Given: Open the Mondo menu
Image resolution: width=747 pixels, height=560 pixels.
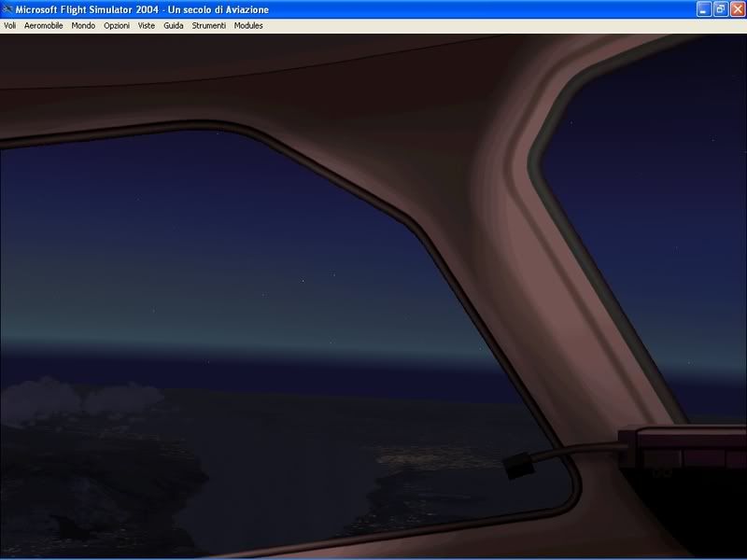Looking at the screenshot, I should [83, 26].
